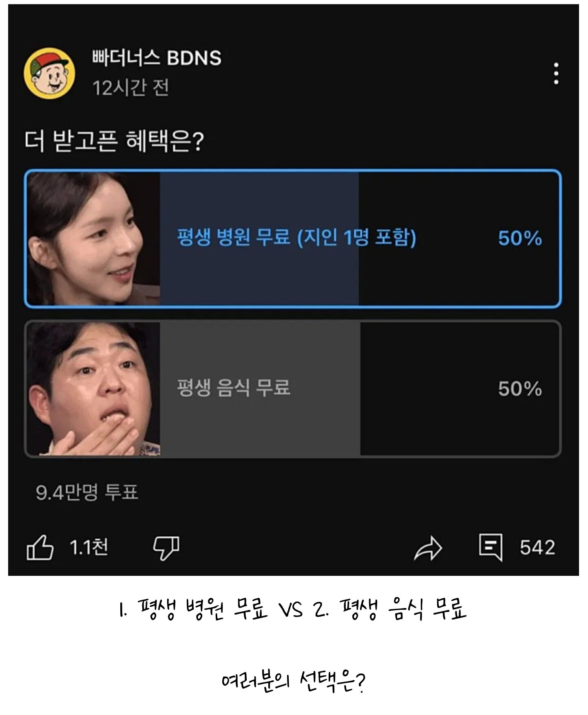
Task: Like the poll with thumbs up
Action: point(40,547)
